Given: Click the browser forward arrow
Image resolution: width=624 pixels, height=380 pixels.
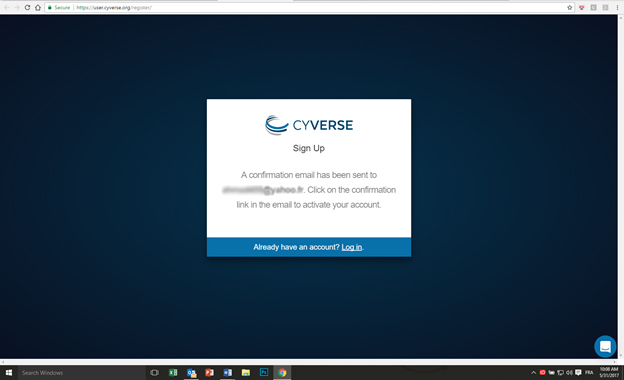Looking at the screenshot, I should click(x=17, y=8).
